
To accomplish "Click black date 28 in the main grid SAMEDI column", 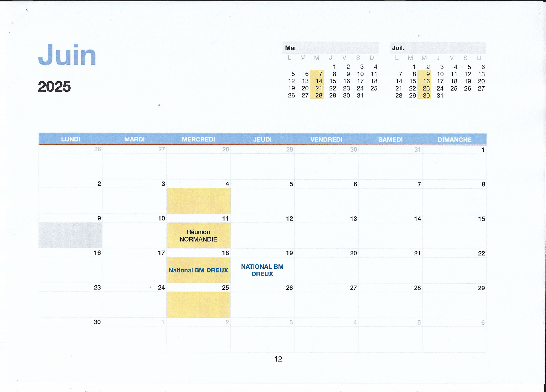I will [417, 288].
